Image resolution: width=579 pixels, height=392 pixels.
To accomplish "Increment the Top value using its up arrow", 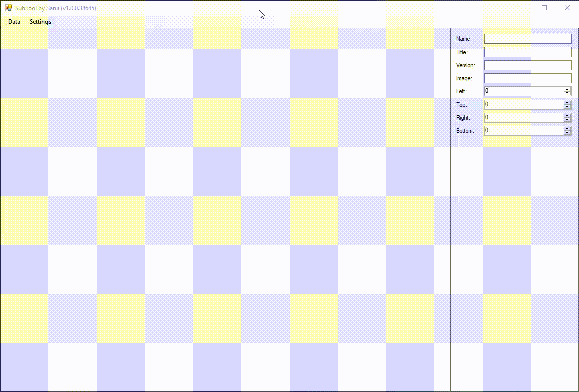I will [567, 103].
